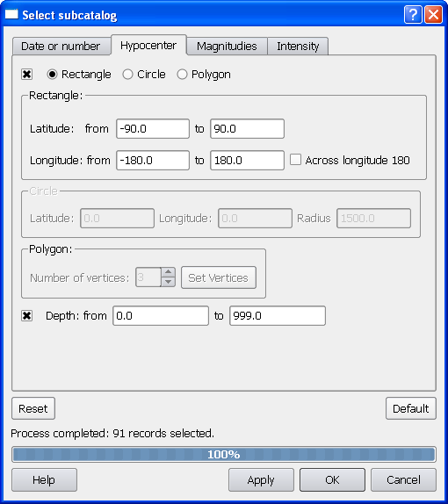Uncheck the hypocenter region checkbox
This screenshot has height=504, width=448.
point(26,75)
